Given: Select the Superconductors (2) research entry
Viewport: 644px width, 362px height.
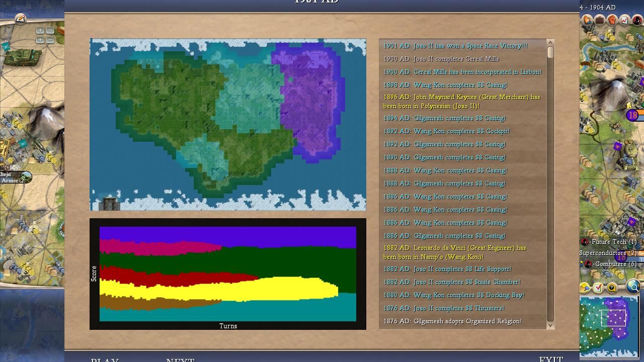Looking at the screenshot, I should pyautogui.click(x=608, y=253).
